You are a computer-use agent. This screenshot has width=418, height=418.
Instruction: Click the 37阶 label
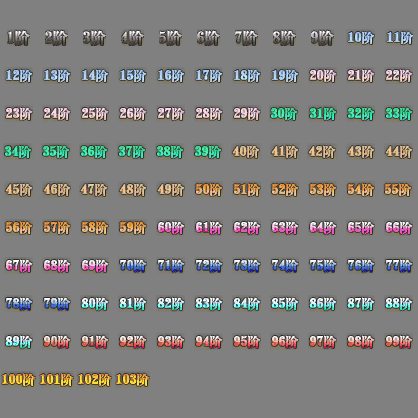(x=132, y=152)
